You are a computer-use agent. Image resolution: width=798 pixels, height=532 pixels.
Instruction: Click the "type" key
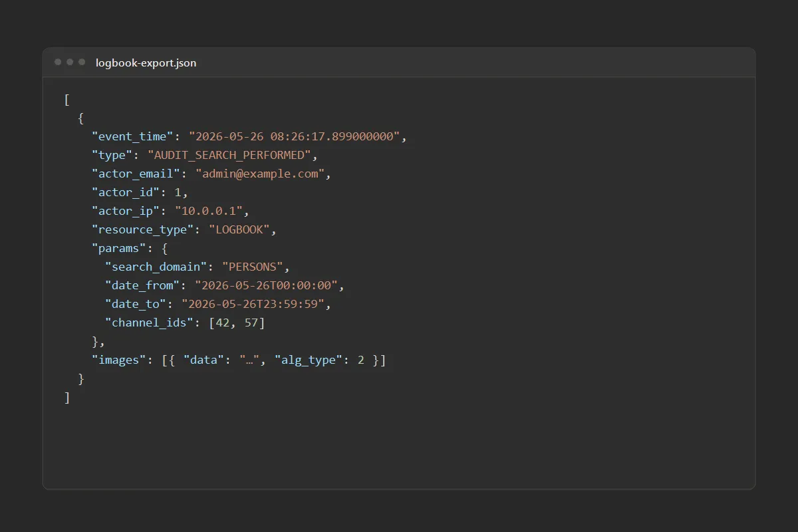point(112,155)
